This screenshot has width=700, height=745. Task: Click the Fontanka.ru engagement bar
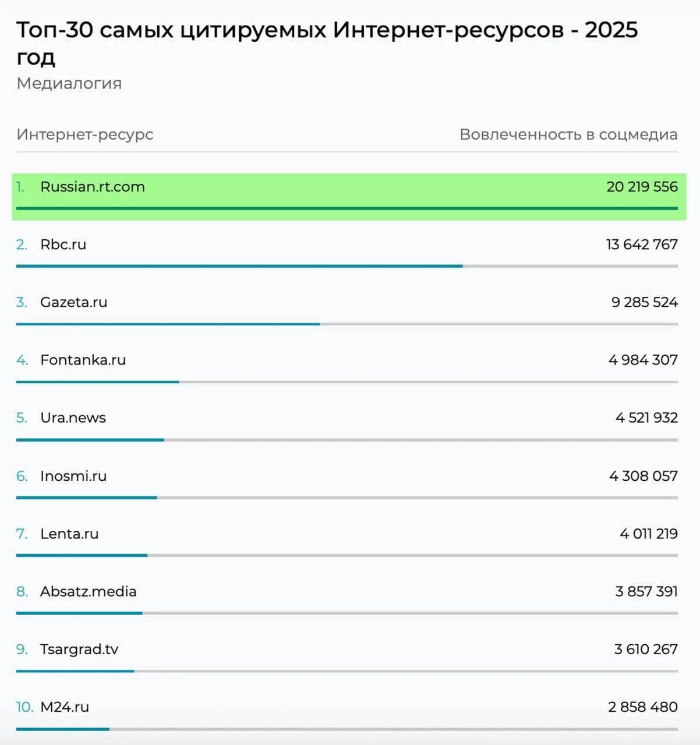coord(98,382)
